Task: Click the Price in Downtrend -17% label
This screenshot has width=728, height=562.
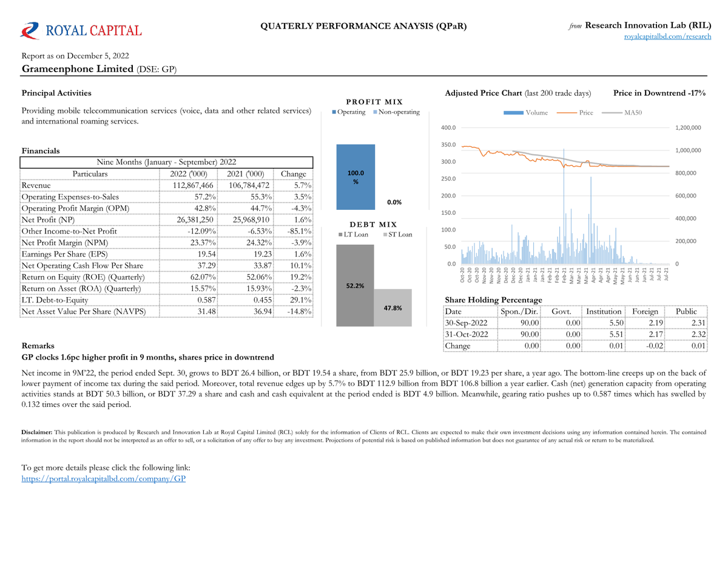Action: (659, 93)
